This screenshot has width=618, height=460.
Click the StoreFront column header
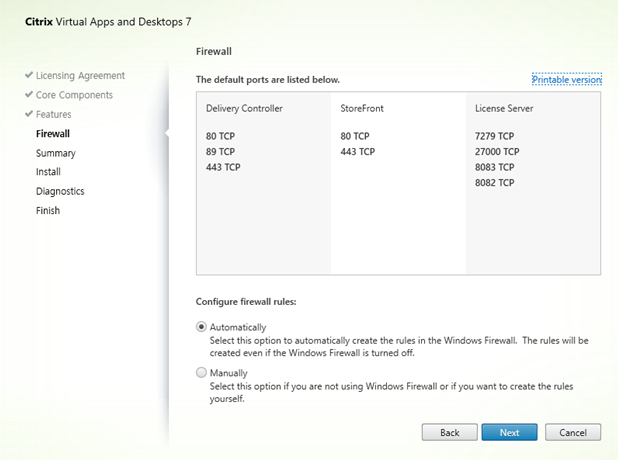pyautogui.click(x=362, y=108)
